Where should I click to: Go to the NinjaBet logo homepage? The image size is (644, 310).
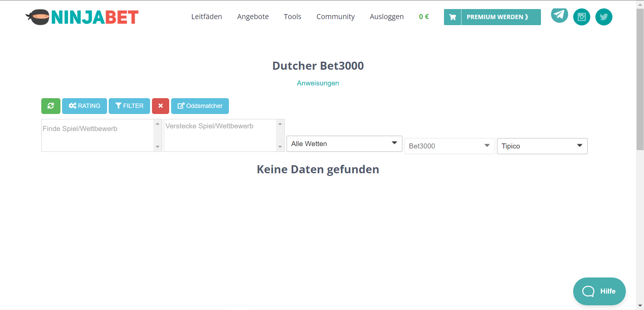pyautogui.click(x=82, y=17)
